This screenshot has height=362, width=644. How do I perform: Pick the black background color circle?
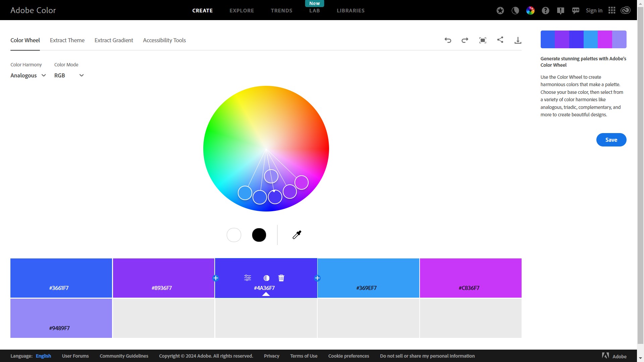click(259, 235)
